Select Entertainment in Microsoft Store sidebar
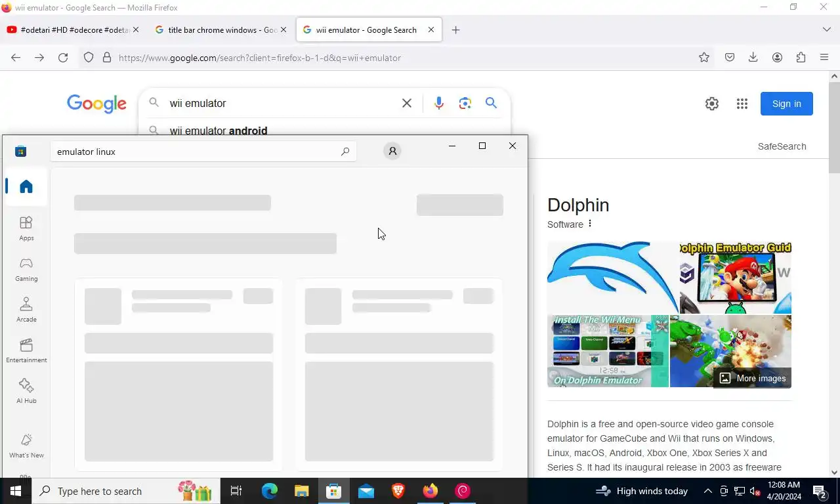Viewport: 840px width, 504px height. click(26, 350)
